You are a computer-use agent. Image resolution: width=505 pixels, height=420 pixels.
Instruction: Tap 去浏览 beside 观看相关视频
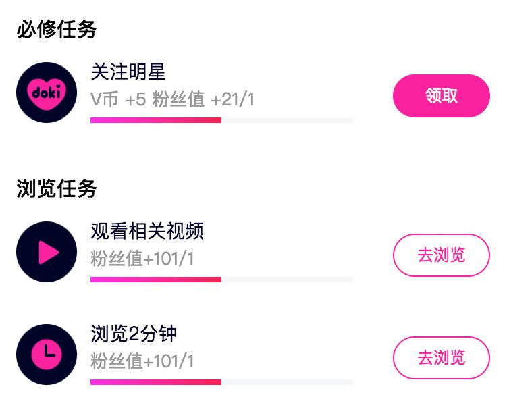[x=441, y=255]
